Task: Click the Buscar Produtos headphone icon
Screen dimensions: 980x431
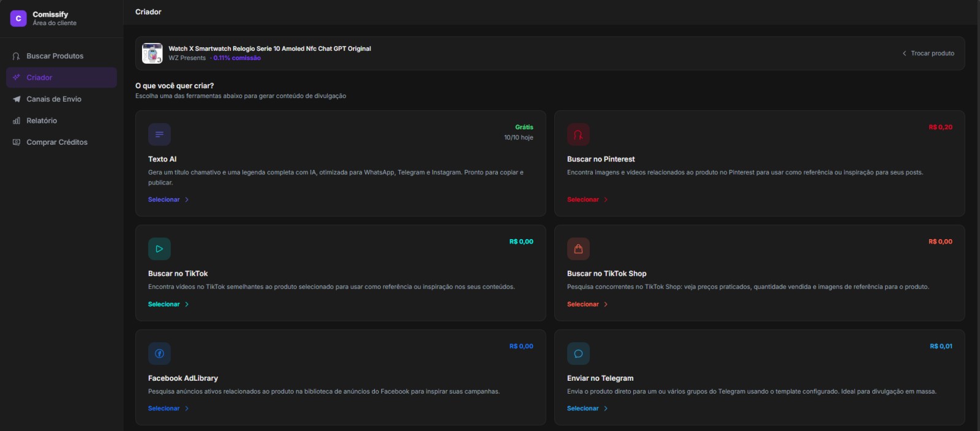Action: pyautogui.click(x=17, y=56)
